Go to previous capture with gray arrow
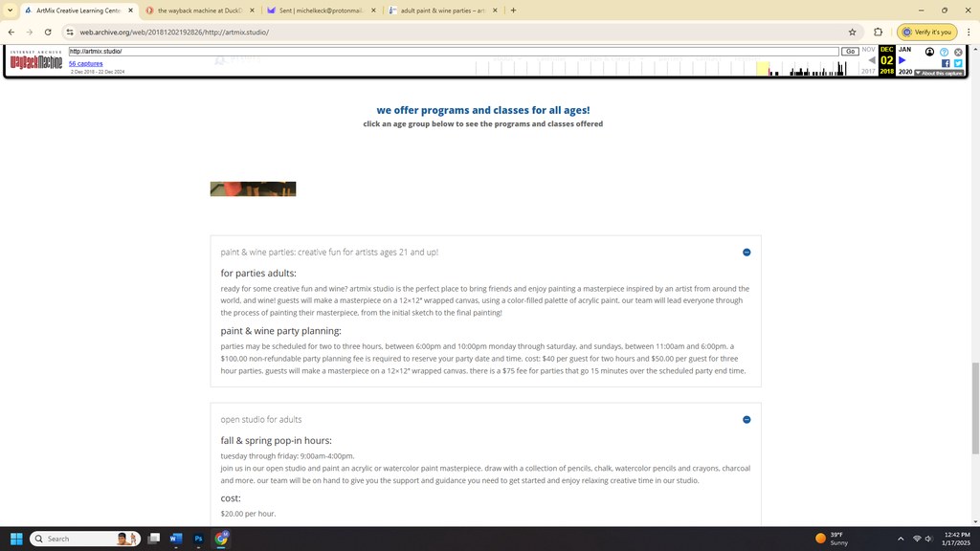Viewport: 980px width, 551px height. click(871, 60)
